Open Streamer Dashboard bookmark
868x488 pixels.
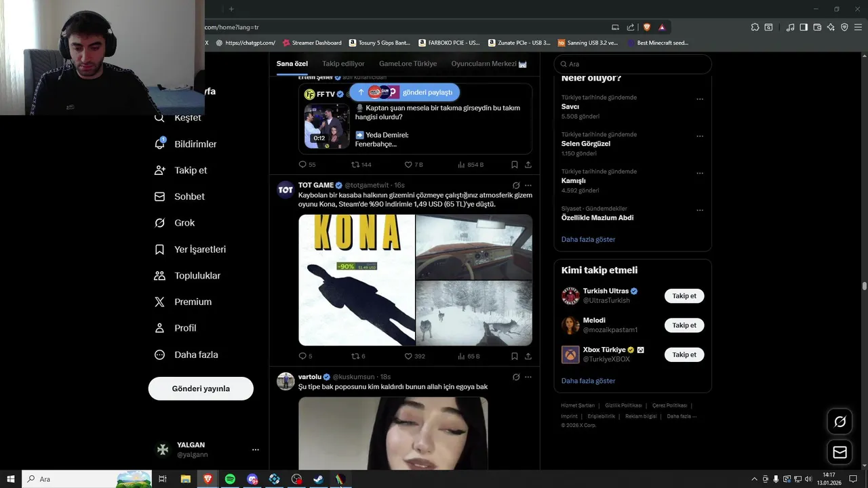[312, 43]
